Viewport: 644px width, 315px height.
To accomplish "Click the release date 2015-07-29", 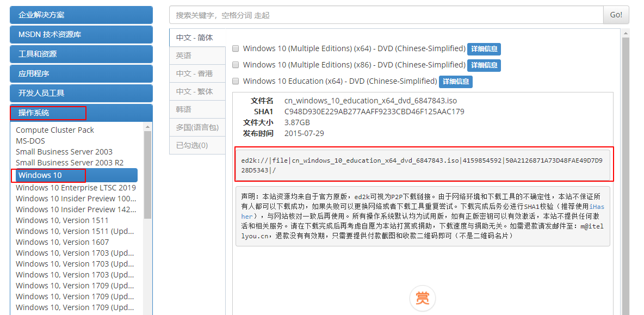I will click(x=305, y=133).
